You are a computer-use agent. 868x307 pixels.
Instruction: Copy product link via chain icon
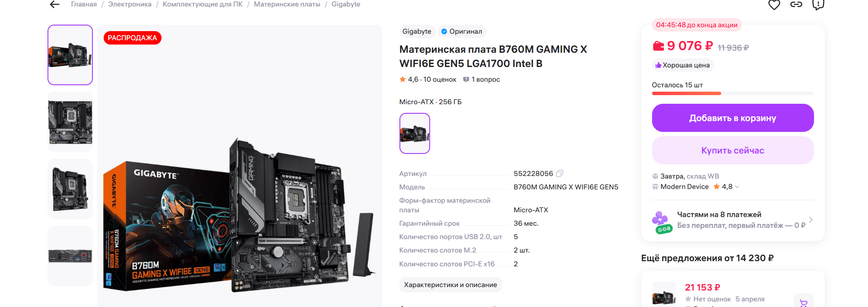coord(796,4)
